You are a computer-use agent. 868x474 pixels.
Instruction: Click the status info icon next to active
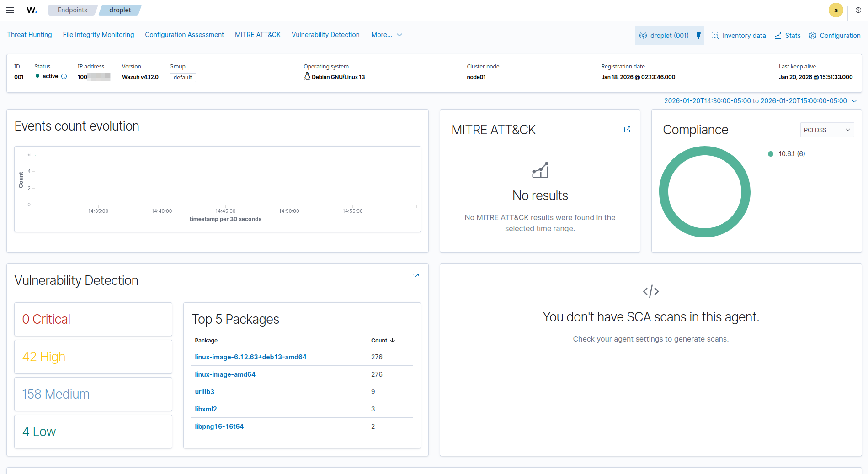tap(64, 76)
